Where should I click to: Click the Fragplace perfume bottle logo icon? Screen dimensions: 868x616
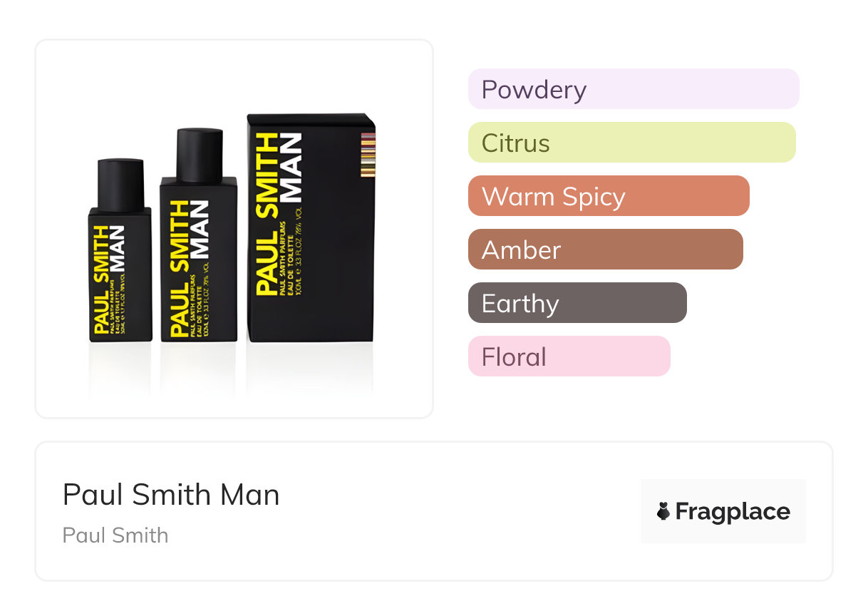(x=663, y=511)
